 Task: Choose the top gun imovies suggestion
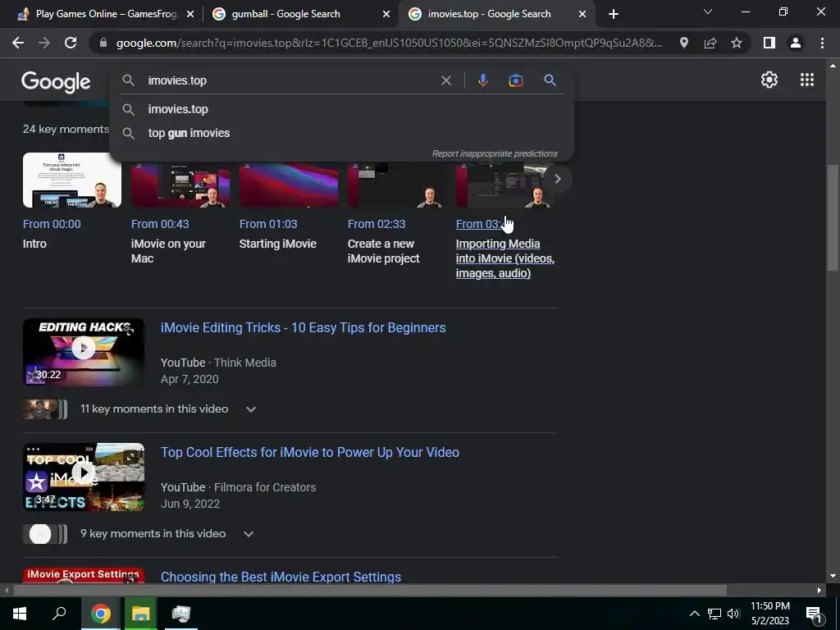coord(341,133)
